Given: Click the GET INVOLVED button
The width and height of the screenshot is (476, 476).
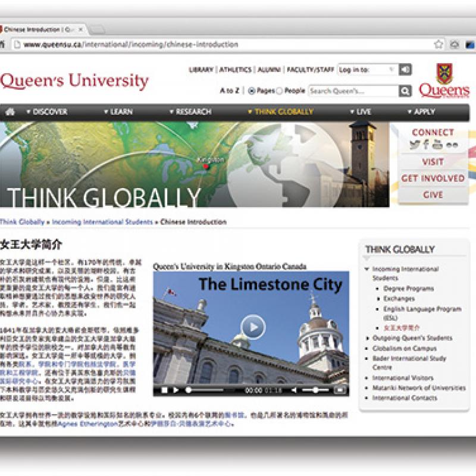Looking at the screenshot, I should pyautogui.click(x=434, y=179).
